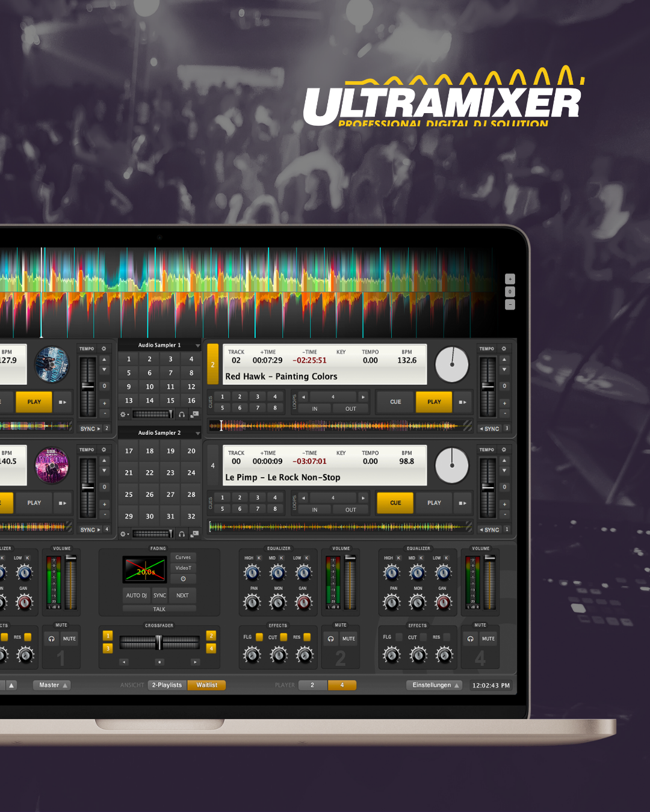Enable AUTO DJ mode
650x812 pixels.
click(137, 595)
